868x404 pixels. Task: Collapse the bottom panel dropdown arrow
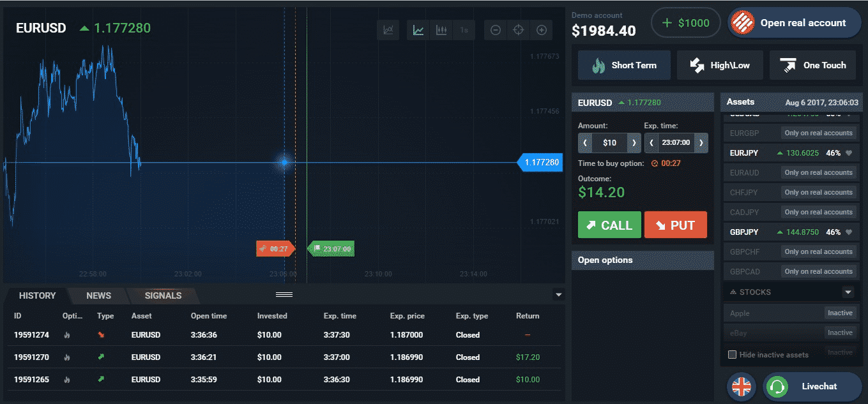(559, 294)
